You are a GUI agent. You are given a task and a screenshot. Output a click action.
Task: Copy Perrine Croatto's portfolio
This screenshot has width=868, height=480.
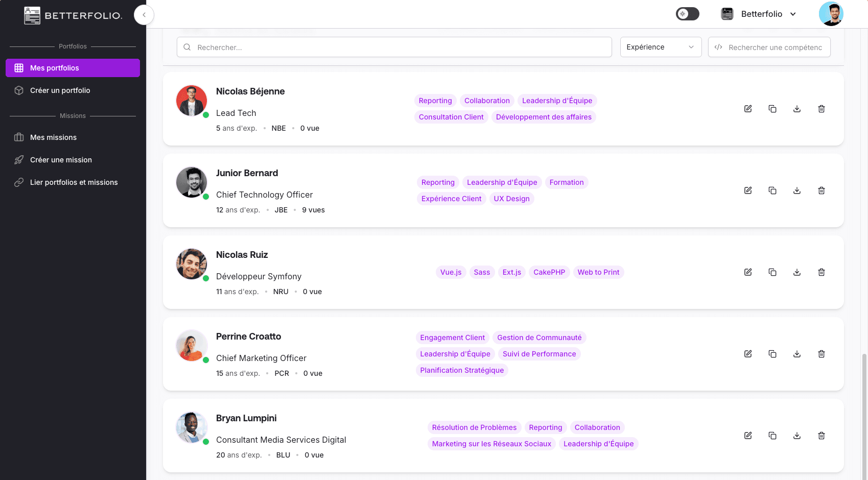(772, 354)
